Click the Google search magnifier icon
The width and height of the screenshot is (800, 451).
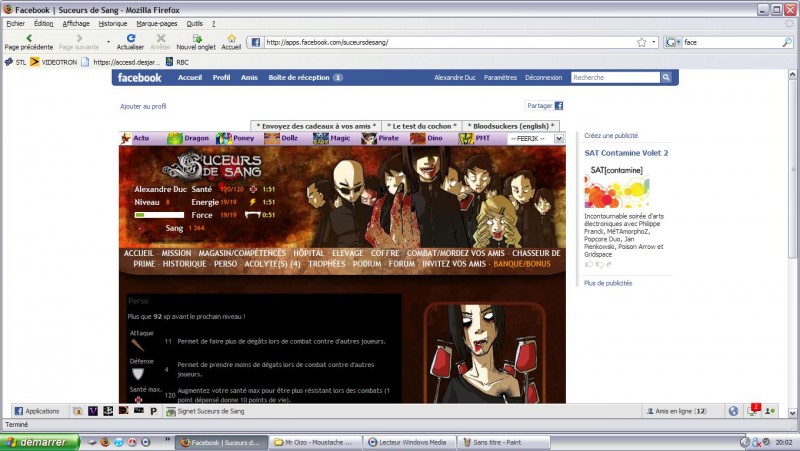[x=787, y=42]
